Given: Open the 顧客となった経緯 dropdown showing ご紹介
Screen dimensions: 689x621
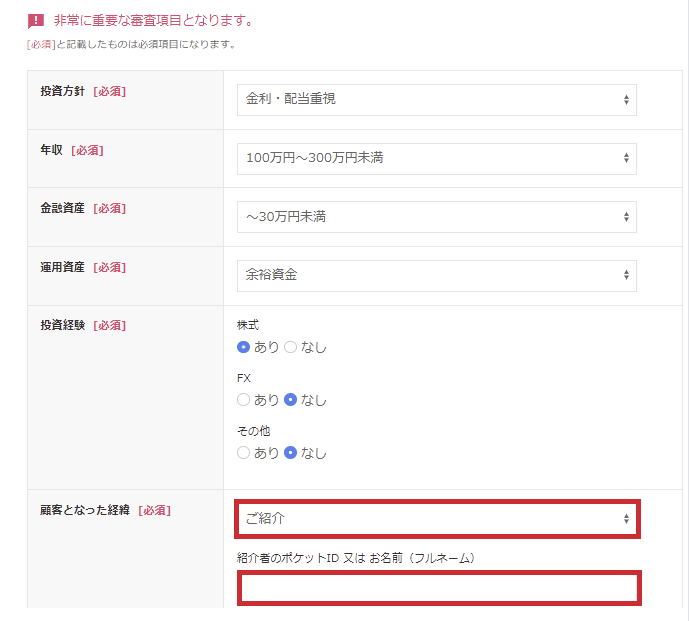Looking at the screenshot, I should pyautogui.click(x=436, y=519).
